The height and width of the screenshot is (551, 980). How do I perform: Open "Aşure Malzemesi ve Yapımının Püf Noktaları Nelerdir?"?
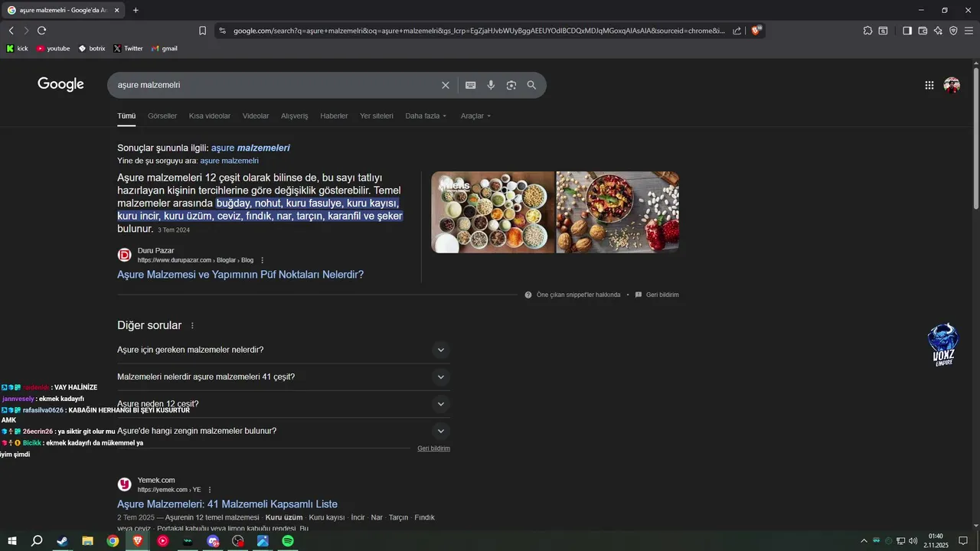pyautogui.click(x=240, y=274)
